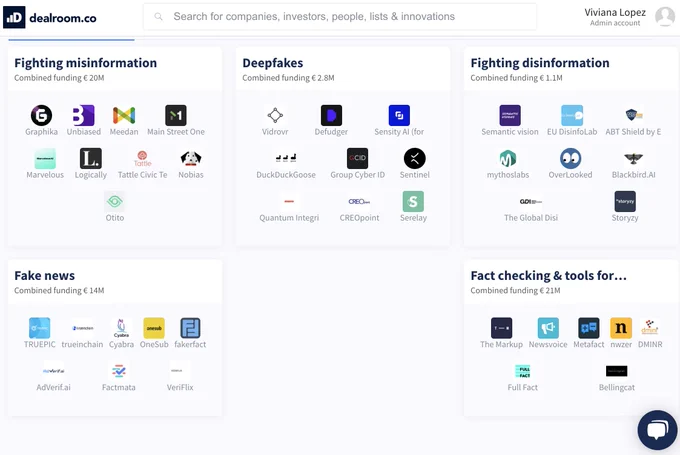
Task: Select the Storyzy company icon
Action: pyautogui.click(x=625, y=201)
